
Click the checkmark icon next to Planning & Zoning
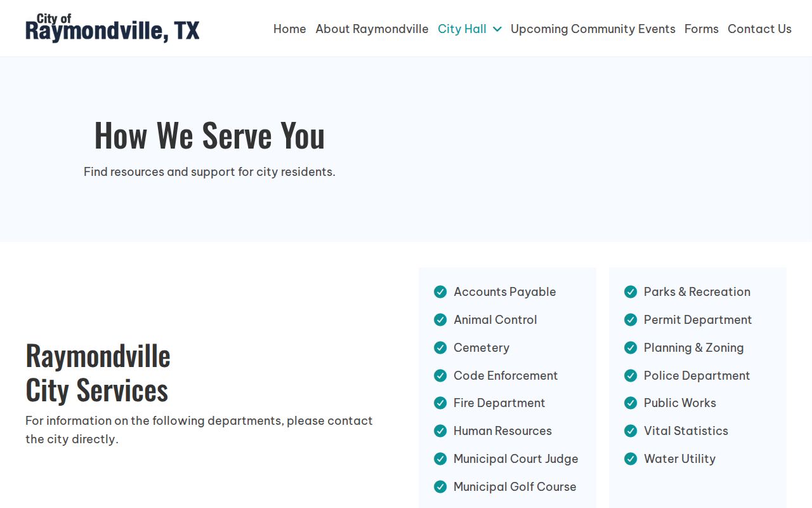pyautogui.click(x=631, y=347)
